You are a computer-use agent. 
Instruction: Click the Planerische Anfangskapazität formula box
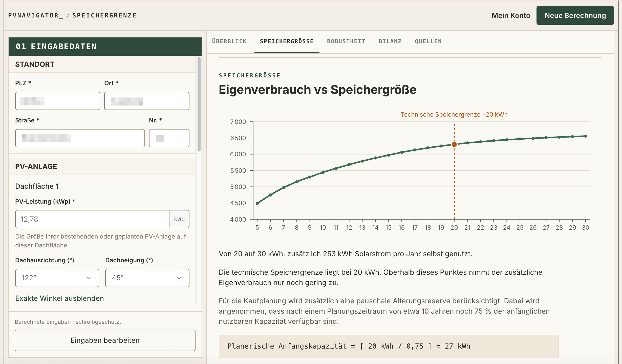tap(389, 346)
